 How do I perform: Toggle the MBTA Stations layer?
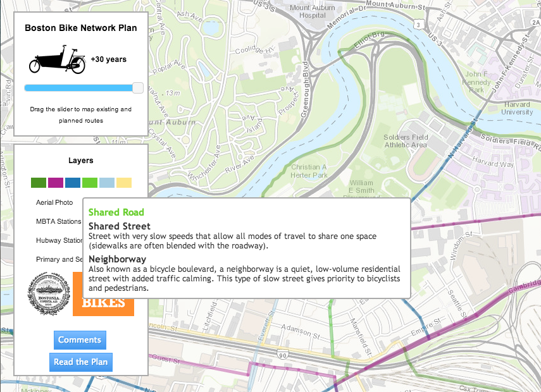point(59,221)
